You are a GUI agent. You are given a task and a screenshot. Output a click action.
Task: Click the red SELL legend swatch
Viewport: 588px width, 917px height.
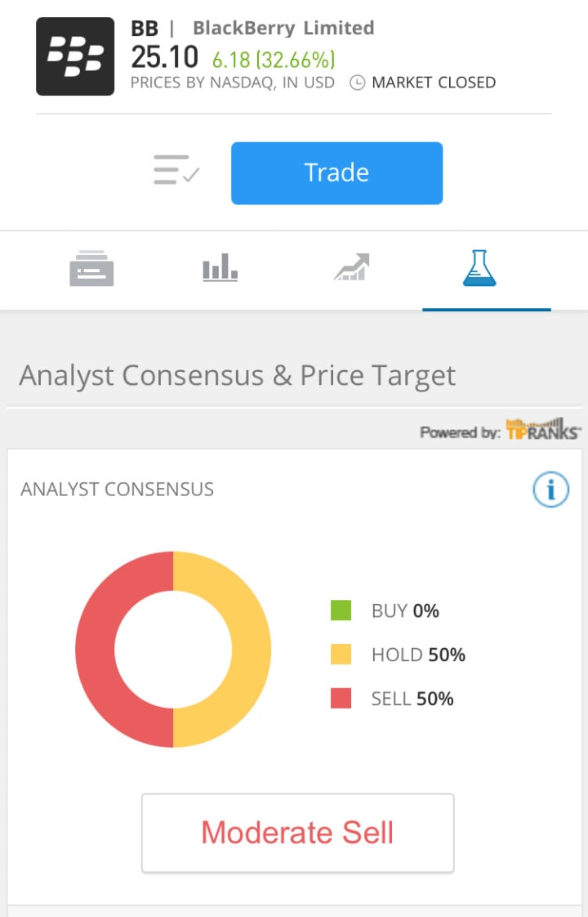pos(341,699)
